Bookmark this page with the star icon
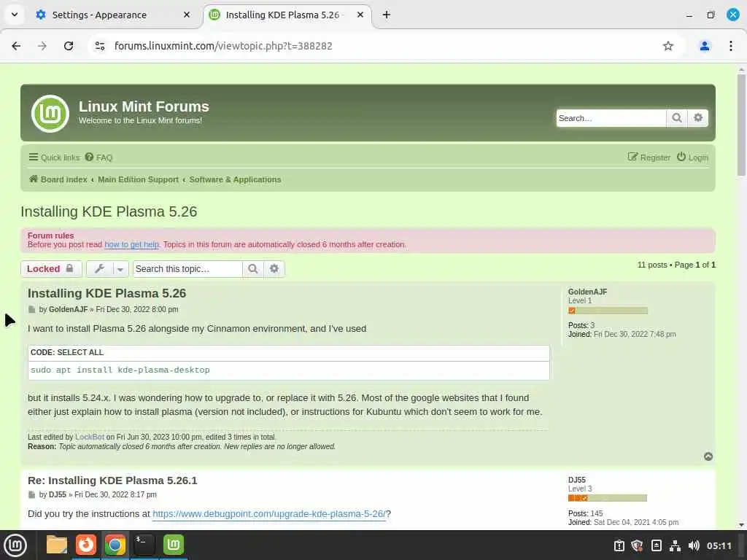 coord(668,46)
